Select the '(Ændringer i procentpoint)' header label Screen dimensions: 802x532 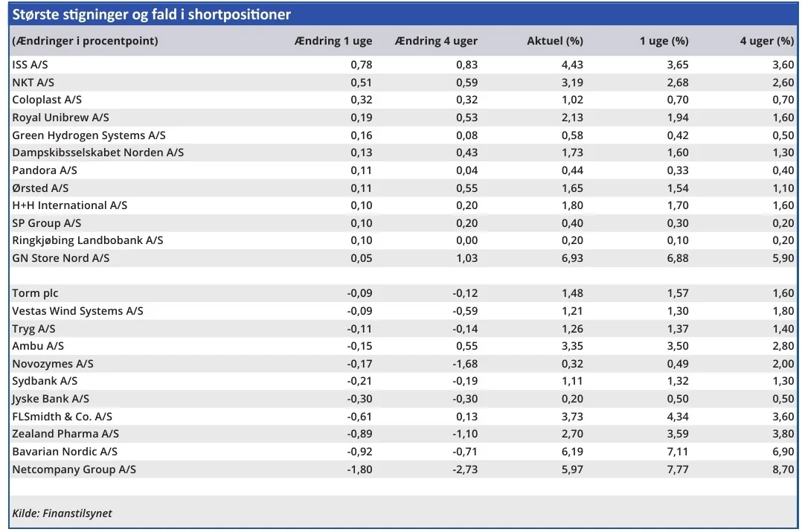coord(86,41)
